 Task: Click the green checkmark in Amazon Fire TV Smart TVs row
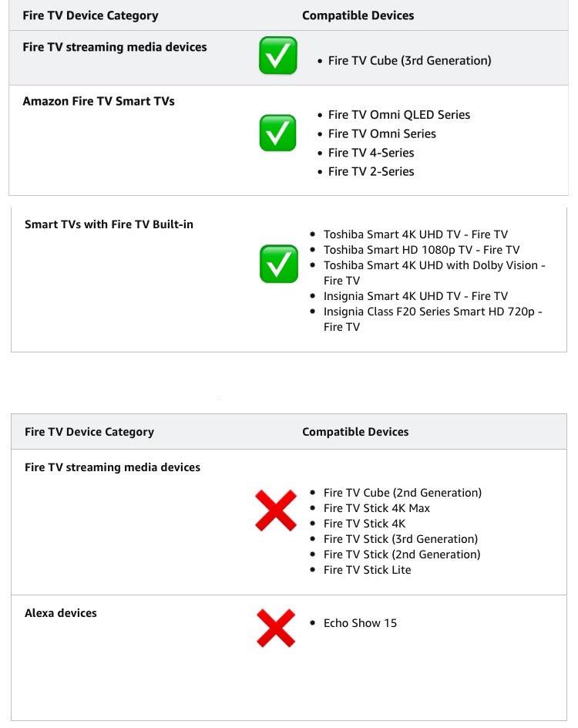click(277, 133)
